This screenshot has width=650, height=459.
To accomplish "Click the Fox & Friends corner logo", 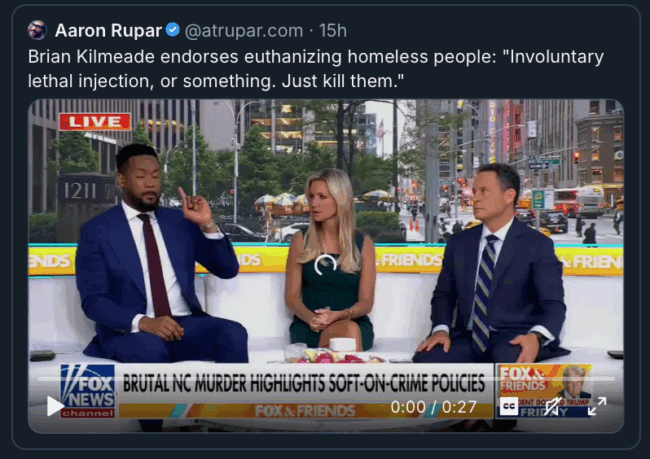I will (543, 391).
